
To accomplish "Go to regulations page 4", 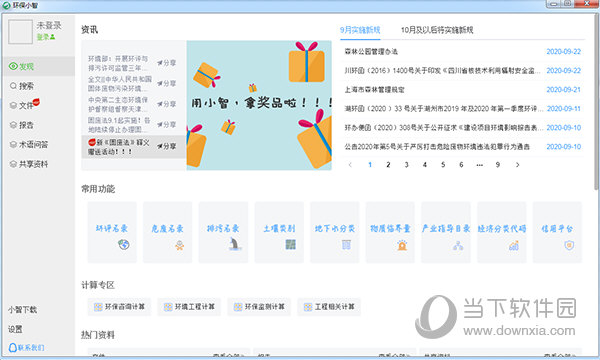I will [x=424, y=165].
